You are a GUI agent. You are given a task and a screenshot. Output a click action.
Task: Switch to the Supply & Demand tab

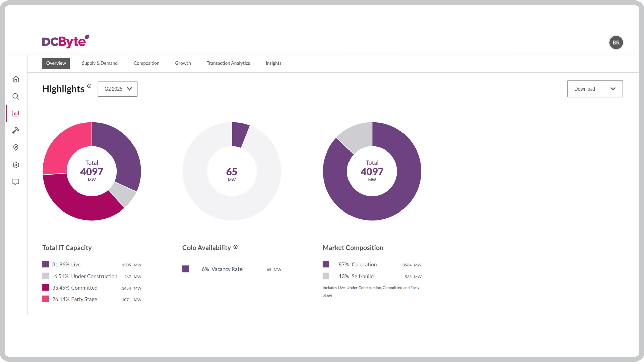(100, 63)
